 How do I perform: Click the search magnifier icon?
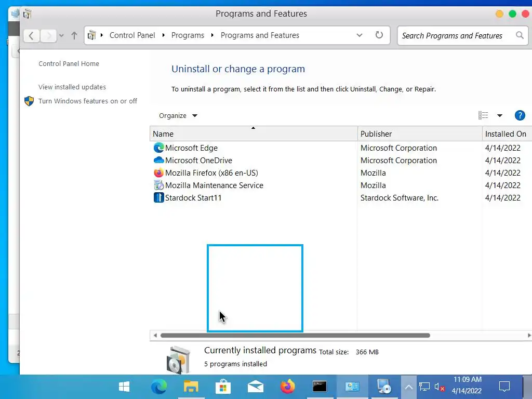point(520,35)
